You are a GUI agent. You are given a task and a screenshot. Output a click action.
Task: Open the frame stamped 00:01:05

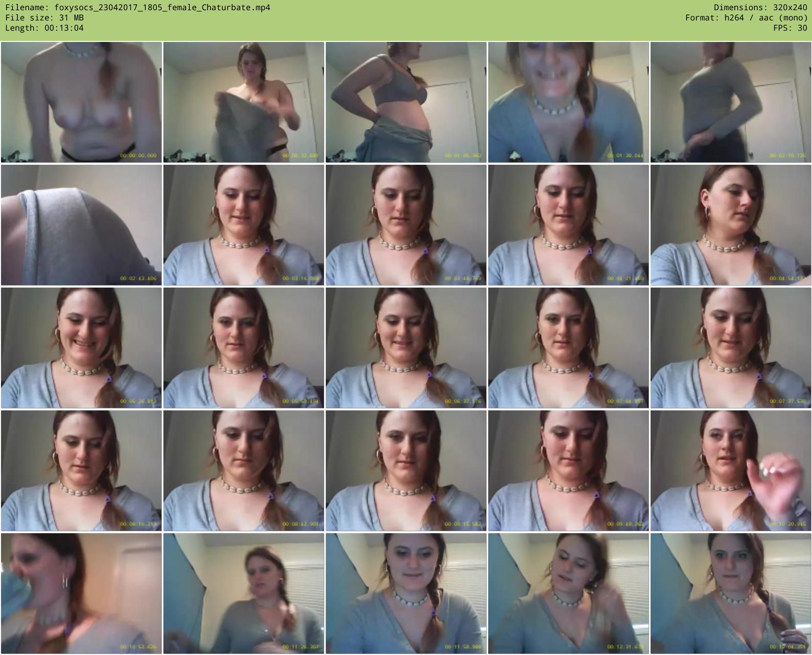click(x=406, y=102)
